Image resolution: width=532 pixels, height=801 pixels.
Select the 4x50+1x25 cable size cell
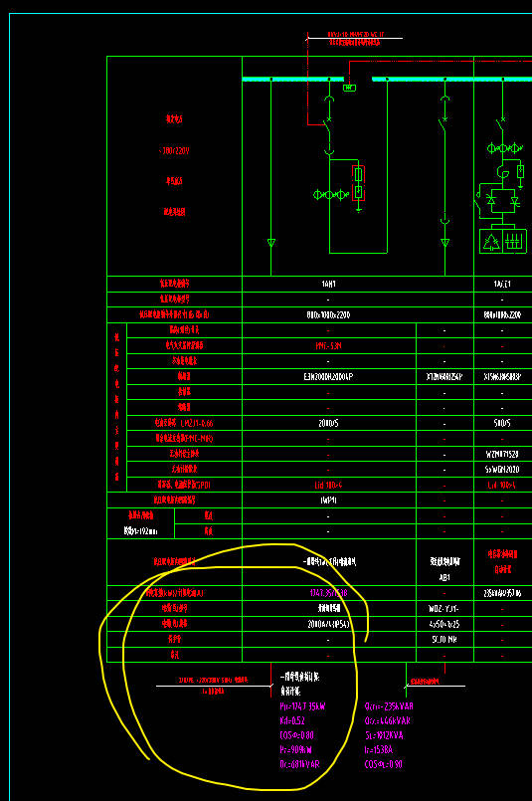tap(444, 624)
